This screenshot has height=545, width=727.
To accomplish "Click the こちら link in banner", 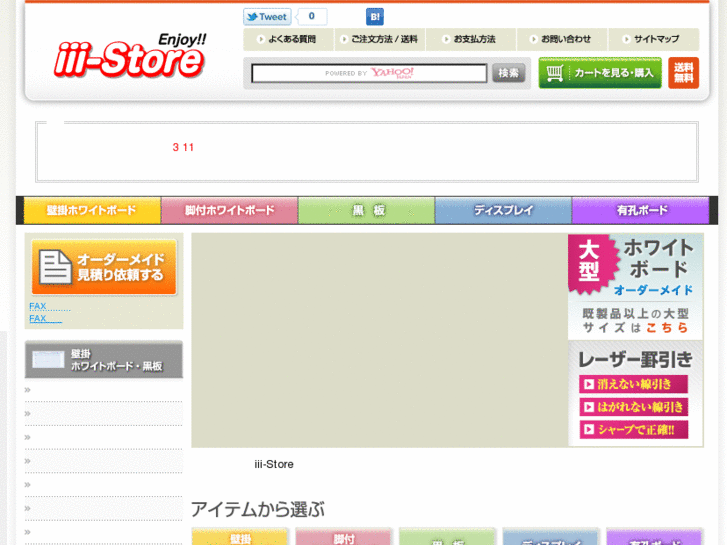I will tap(667, 327).
